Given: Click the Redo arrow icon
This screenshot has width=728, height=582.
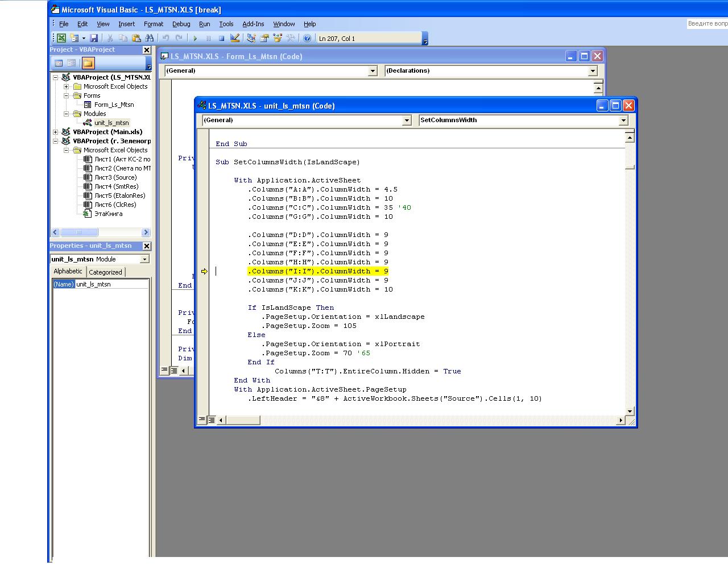Looking at the screenshot, I should pyautogui.click(x=179, y=38).
